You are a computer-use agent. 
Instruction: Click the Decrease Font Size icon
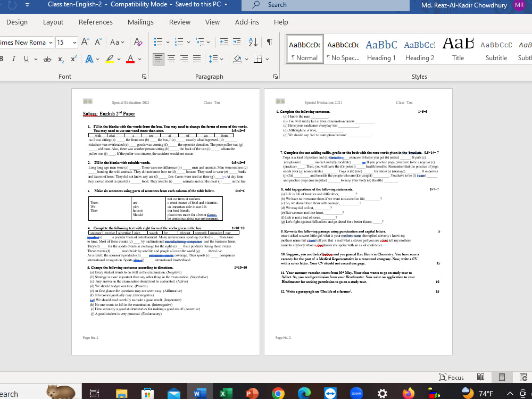pyautogui.click(x=98, y=41)
